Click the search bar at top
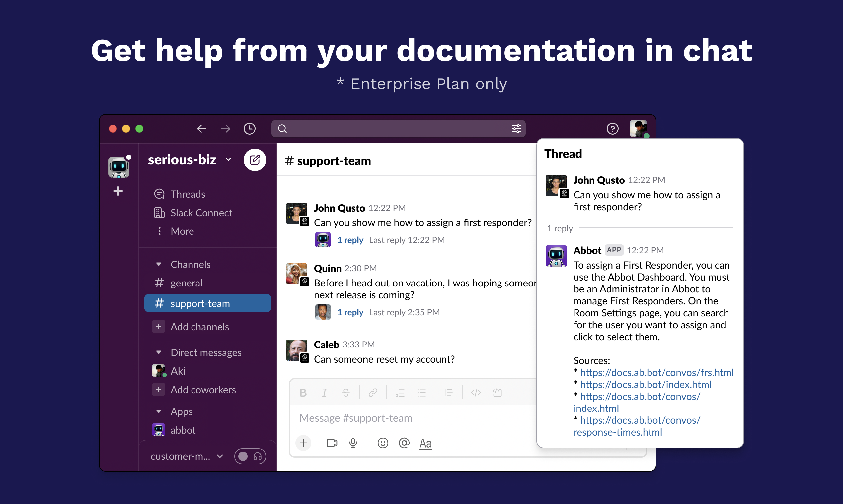Screen dimensions: 843x504 point(398,129)
